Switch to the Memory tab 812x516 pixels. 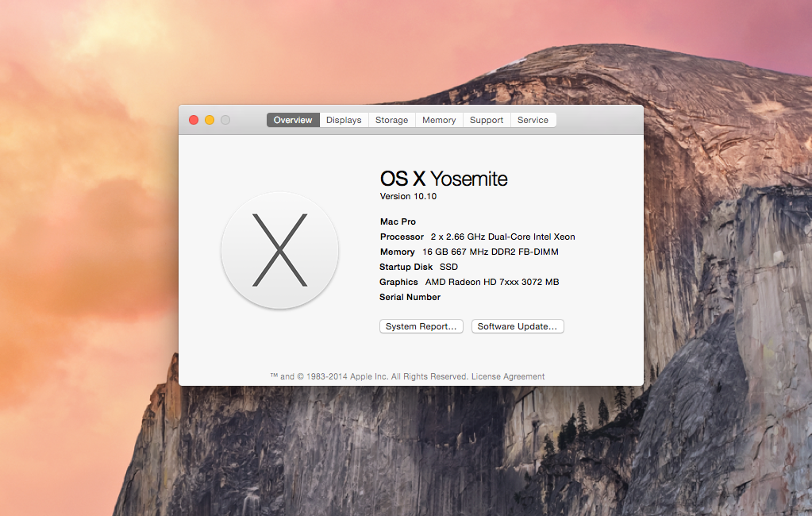(439, 120)
